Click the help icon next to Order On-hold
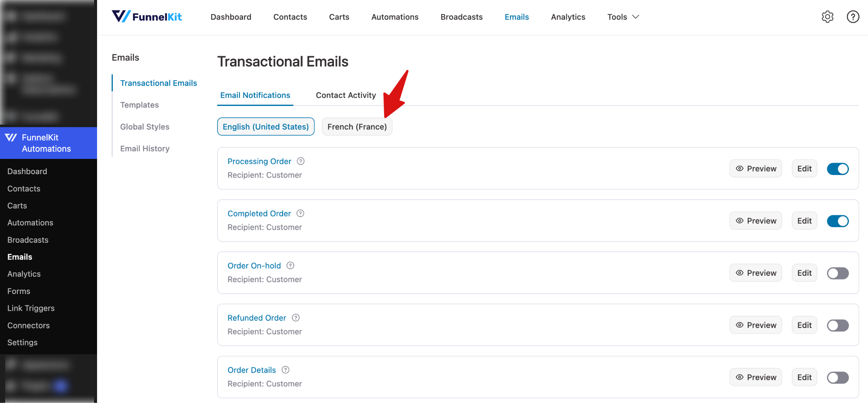The width and height of the screenshot is (868, 403). point(290,265)
